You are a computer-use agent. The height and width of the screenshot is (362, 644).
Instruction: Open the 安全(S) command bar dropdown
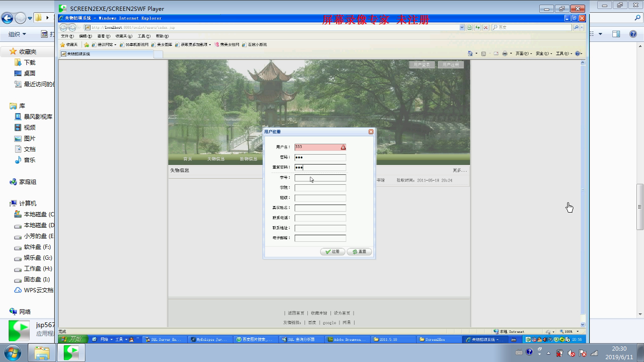point(544,54)
